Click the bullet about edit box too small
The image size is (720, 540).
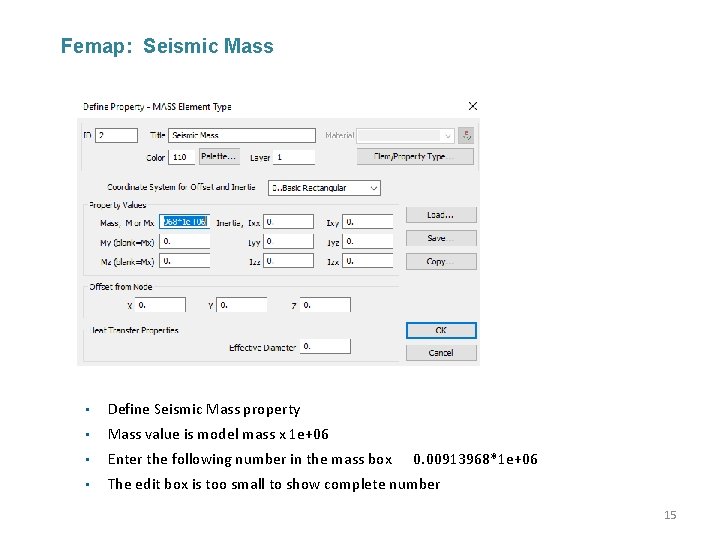[274, 484]
